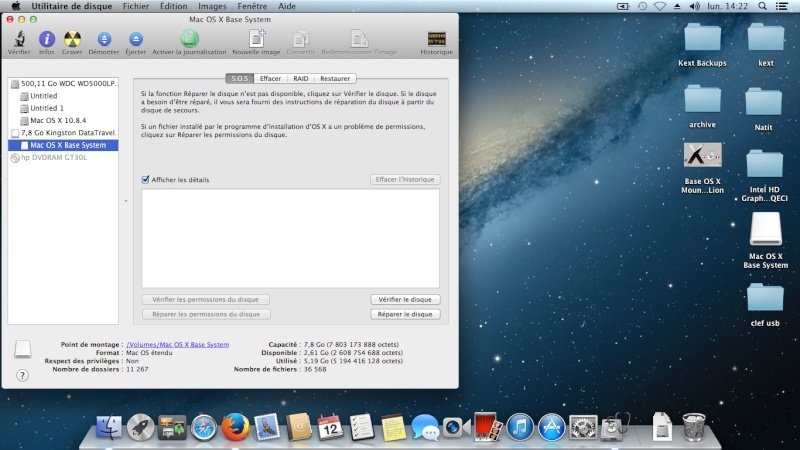Open Contacts address book in dock
The image size is (800, 450).
(x=298, y=428)
